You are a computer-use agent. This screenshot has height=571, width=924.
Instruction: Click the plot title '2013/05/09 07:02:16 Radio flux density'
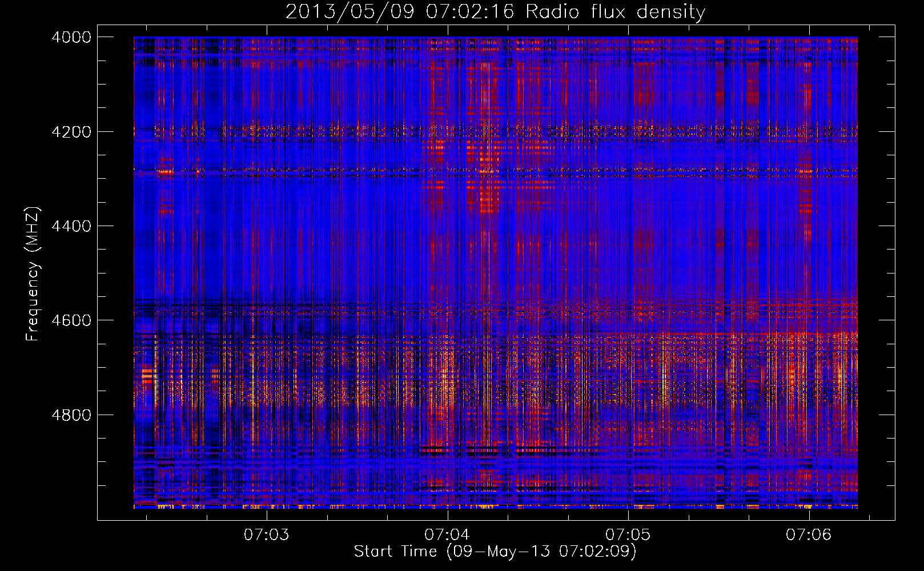pos(495,12)
